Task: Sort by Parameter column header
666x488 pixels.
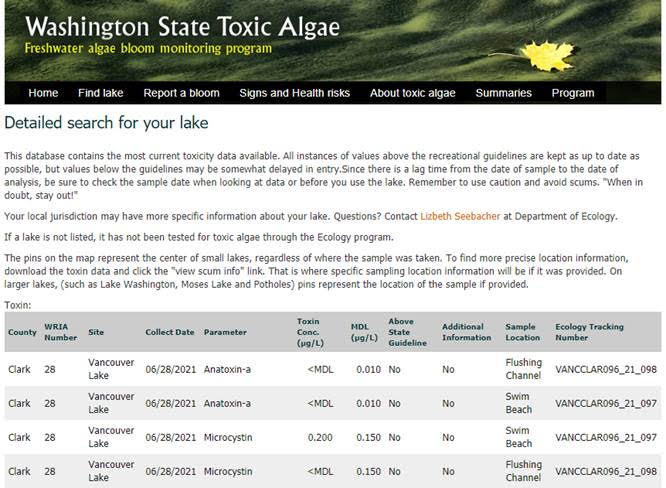Action: 225,332
